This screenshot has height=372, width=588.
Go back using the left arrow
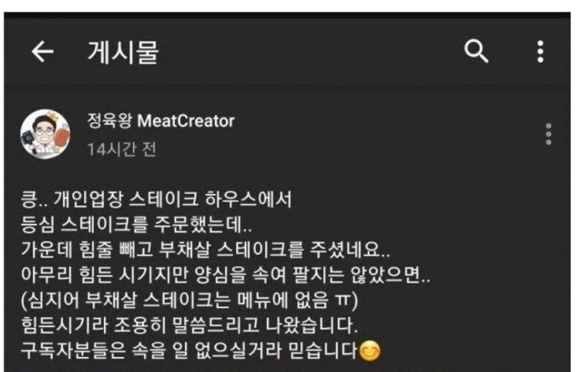42,52
